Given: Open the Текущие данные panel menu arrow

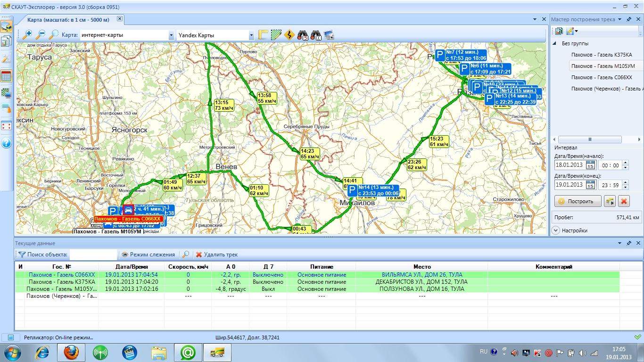Looking at the screenshot, I should [x=620, y=243].
